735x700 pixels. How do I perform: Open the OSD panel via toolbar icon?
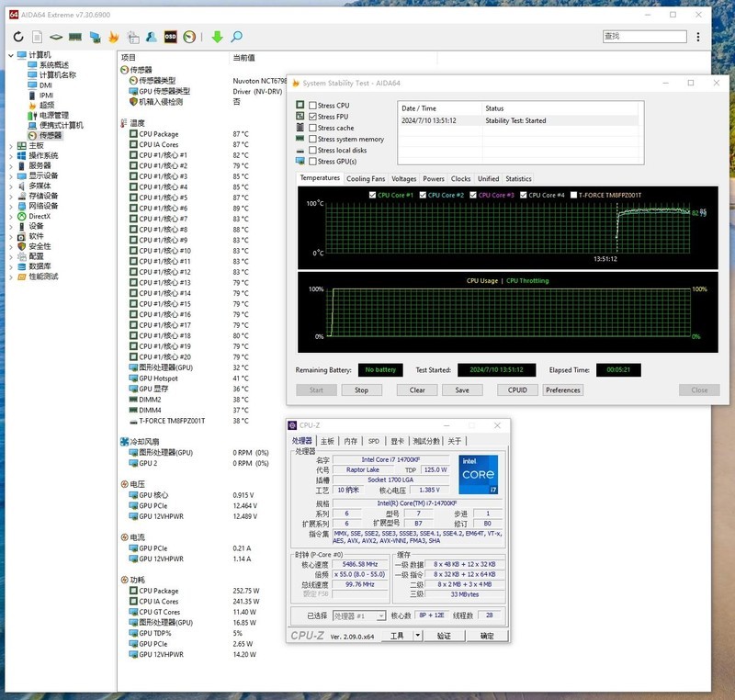[x=169, y=39]
